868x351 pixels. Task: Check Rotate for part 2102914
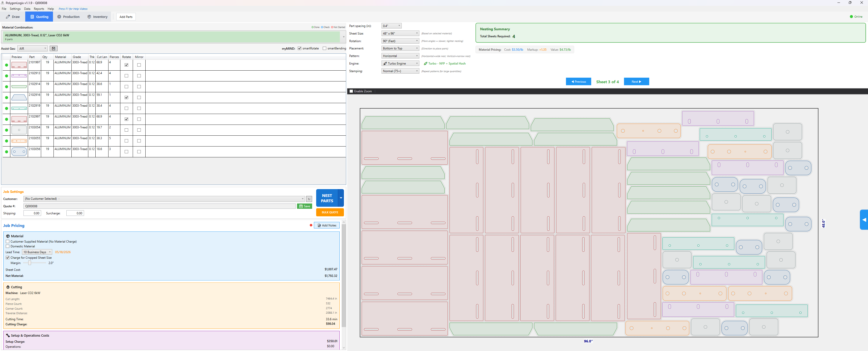tap(126, 86)
